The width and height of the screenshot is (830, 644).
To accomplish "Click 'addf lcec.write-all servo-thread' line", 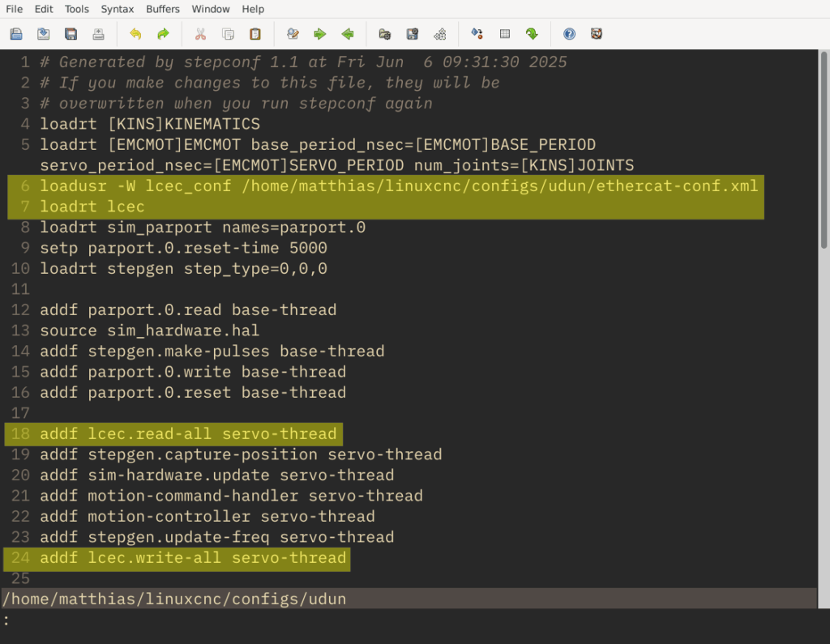I will (x=193, y=558).
